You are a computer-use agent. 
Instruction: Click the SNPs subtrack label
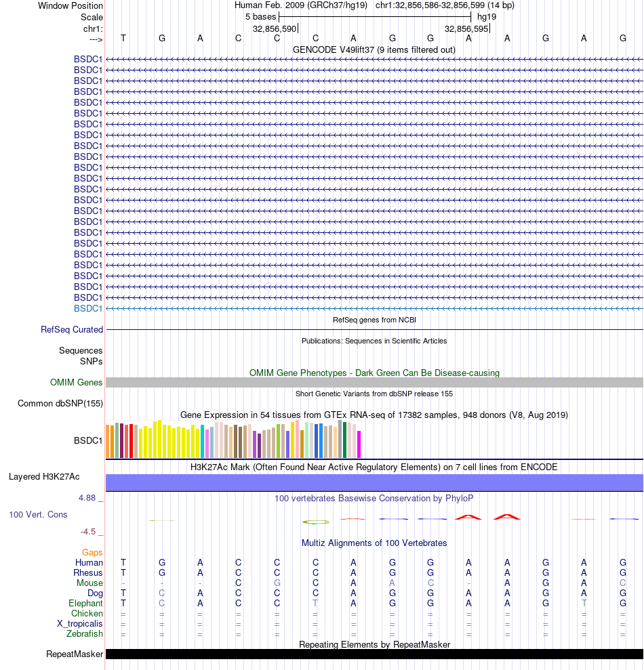[92, 362]
